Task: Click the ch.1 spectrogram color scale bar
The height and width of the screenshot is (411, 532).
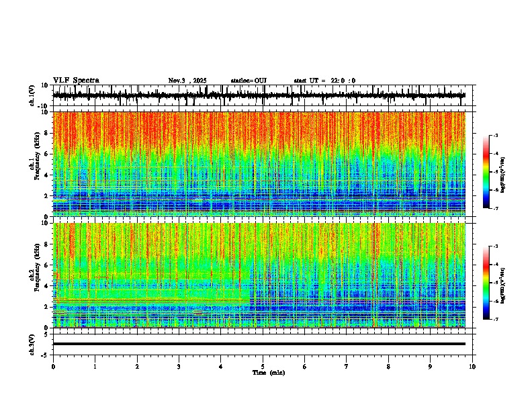Action: 486,172
